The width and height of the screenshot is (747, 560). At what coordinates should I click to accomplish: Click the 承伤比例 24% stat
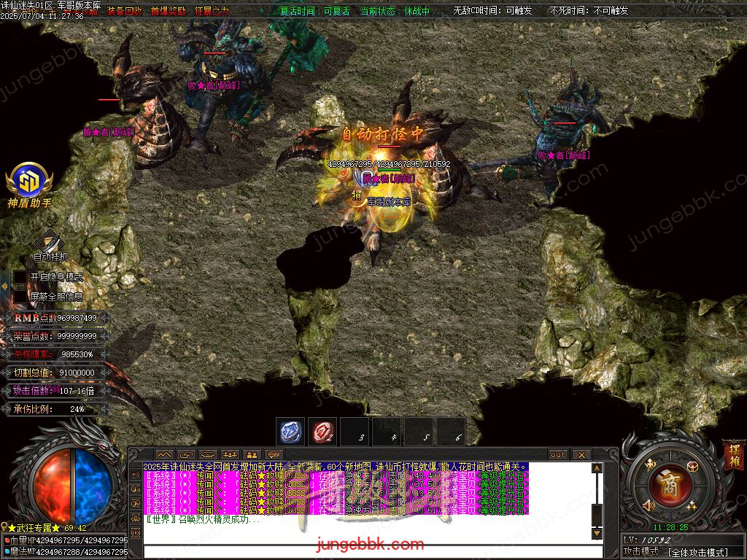(x=55, y=409)
